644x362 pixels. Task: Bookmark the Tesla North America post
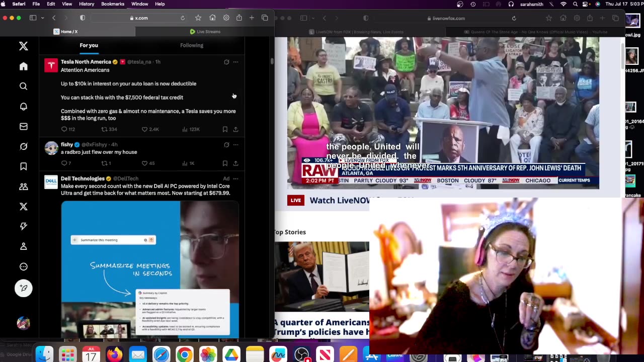tap(225, 129)
